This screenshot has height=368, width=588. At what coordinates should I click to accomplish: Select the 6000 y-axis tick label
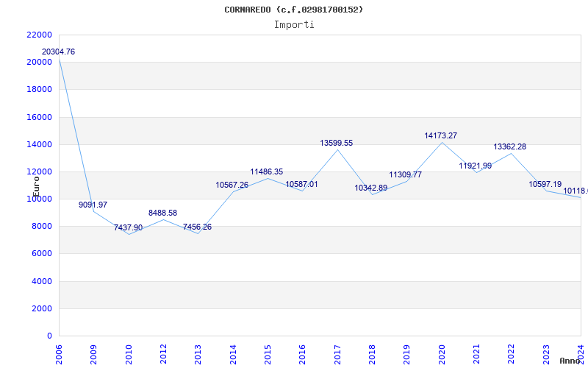click(42, 254)
